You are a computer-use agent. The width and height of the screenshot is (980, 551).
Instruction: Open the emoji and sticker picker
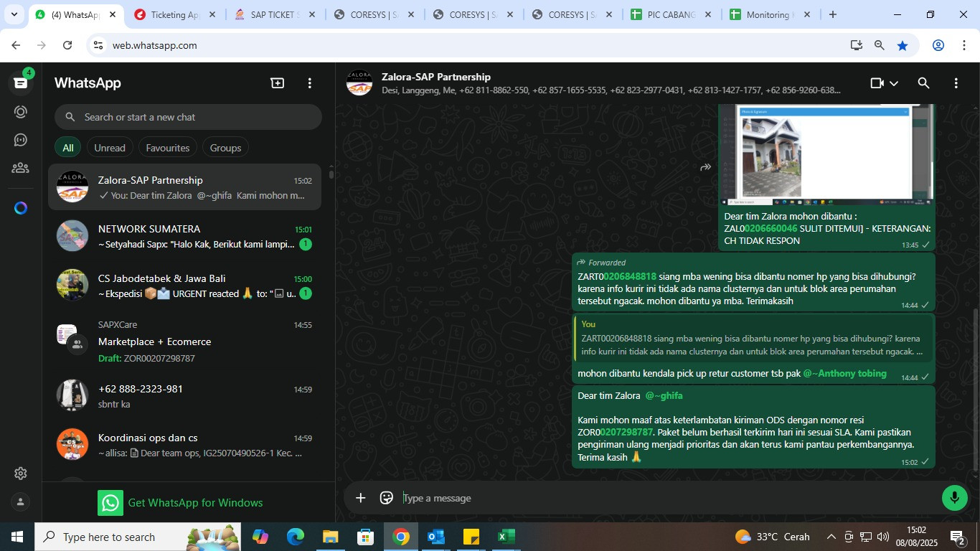point(387,498)
